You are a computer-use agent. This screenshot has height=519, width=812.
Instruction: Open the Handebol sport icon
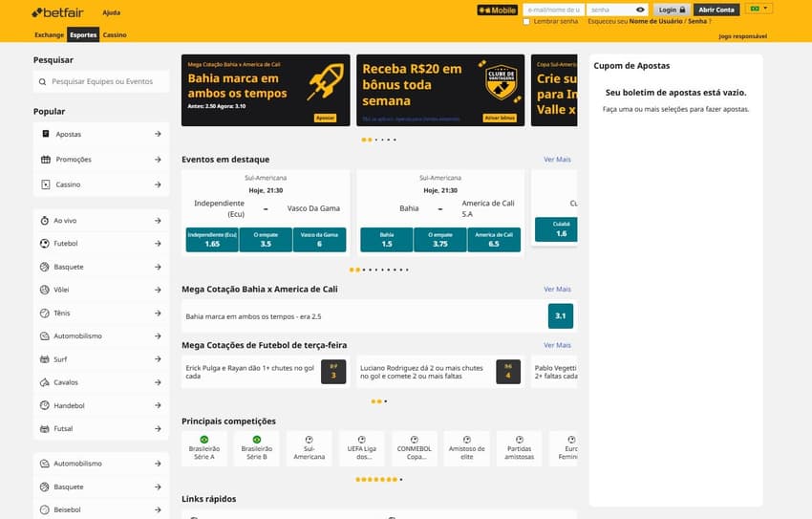pyautogui.click(x=45, y=405)
